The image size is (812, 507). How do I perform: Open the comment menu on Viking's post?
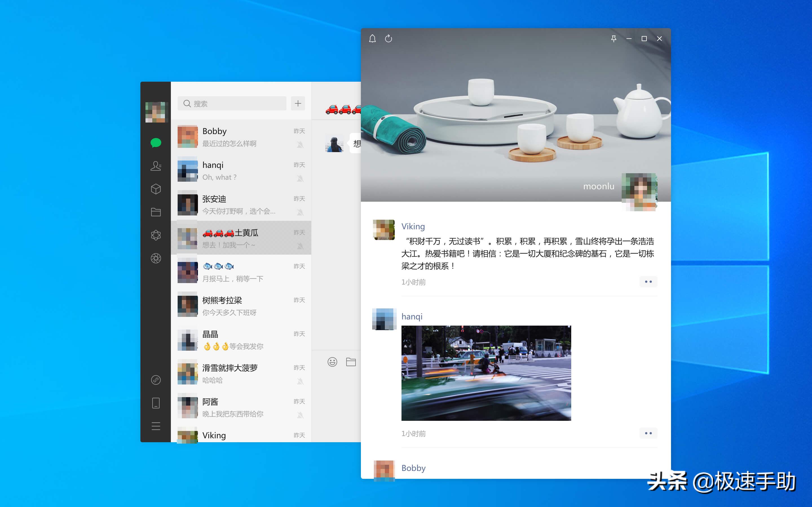point(648,282)
